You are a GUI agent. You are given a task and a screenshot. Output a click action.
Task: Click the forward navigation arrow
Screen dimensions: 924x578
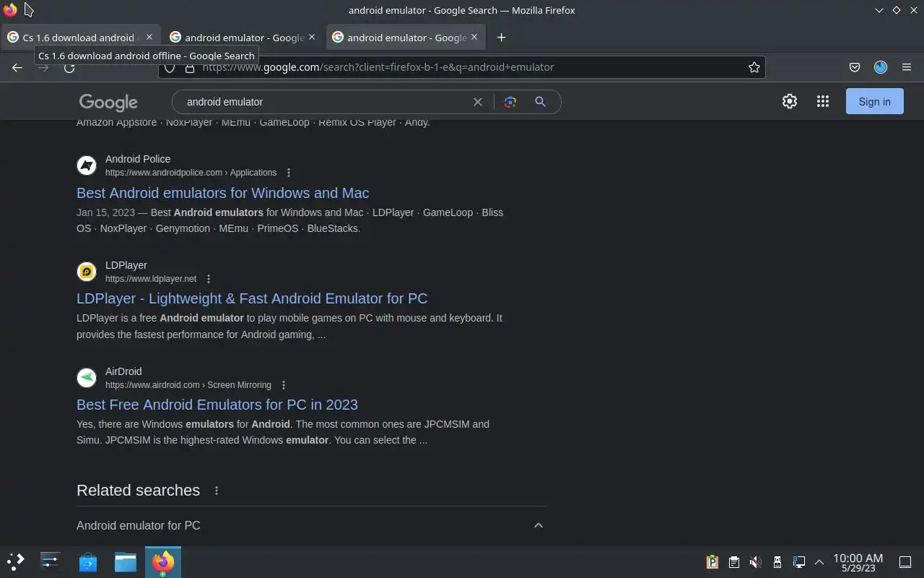tap(43, 67)
